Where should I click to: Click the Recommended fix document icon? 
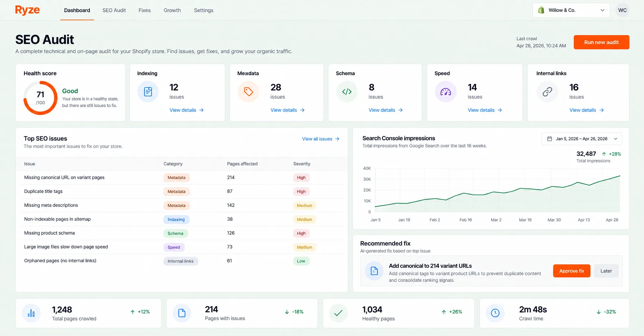[x=374, y=271]
